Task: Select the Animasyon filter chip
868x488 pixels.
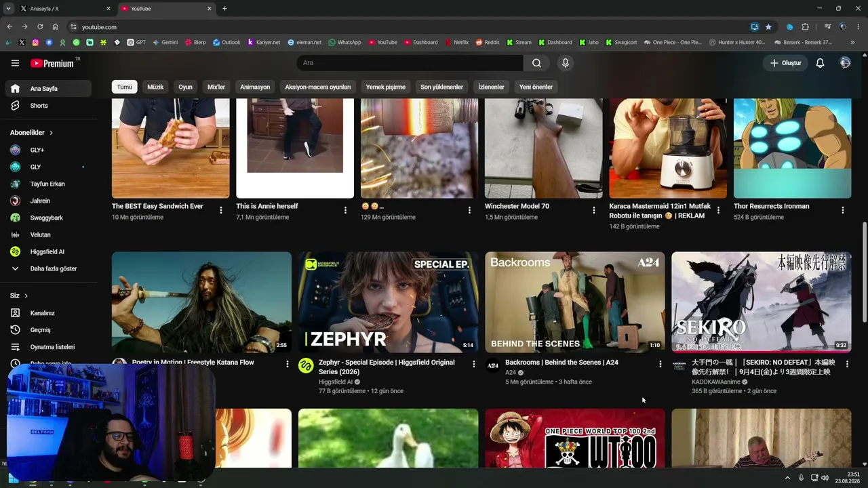Action: tap(255, 87)
